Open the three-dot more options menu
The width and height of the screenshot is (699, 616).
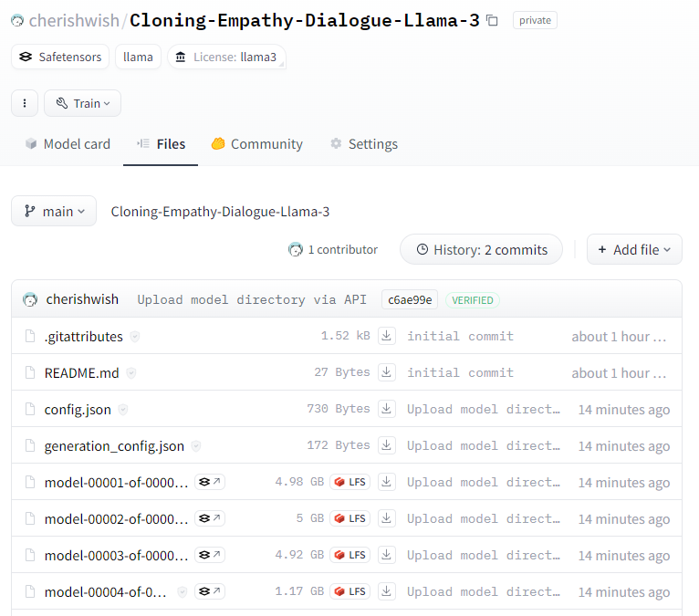click(25, 103)
